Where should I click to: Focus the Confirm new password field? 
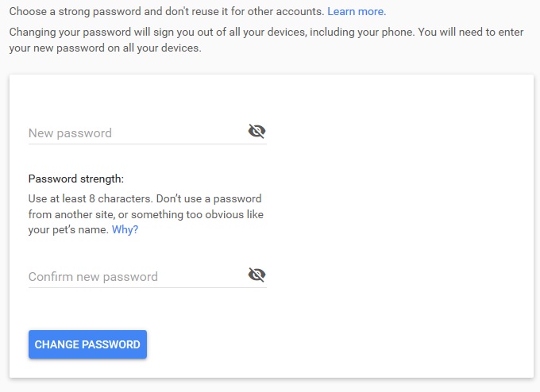point(135,276)
